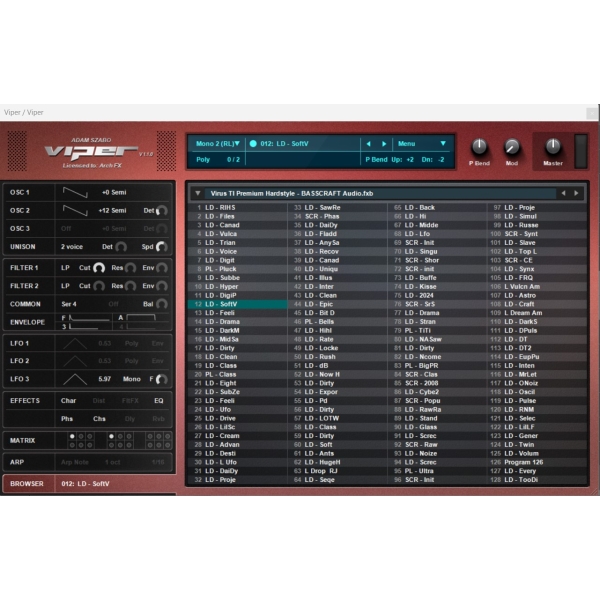Open the Filter 2 LP type selector
Viewport: 600px width, 600px height.
[65, 286]
